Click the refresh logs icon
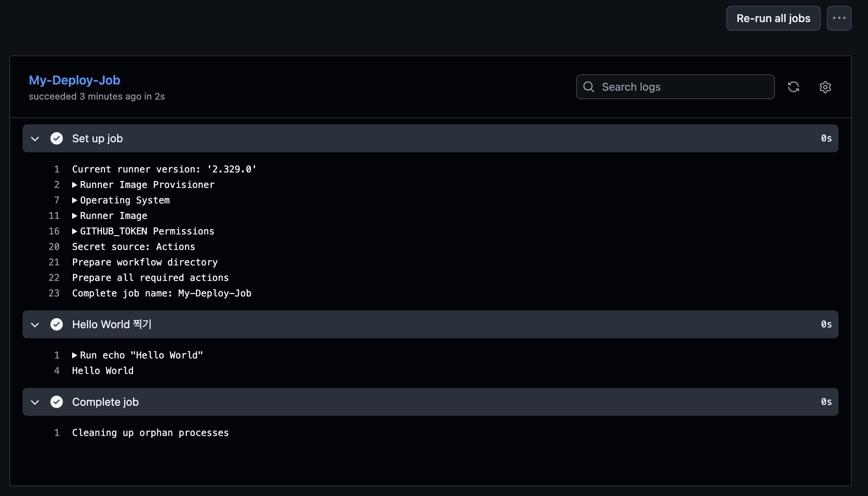Viewport: 868px width, 496px height. point(794,87)
